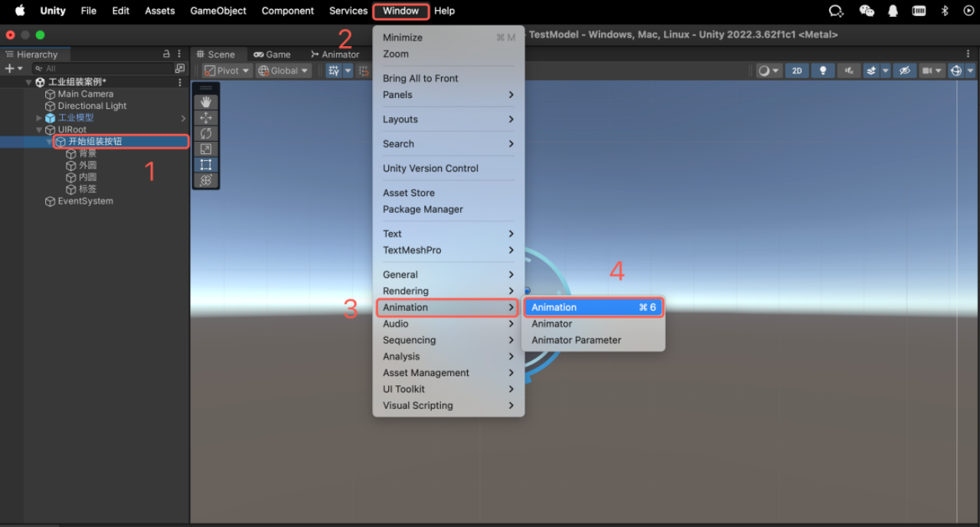Select the Move tool
Viewport: 980px width, 527px height.
click(x=206, y=118)
